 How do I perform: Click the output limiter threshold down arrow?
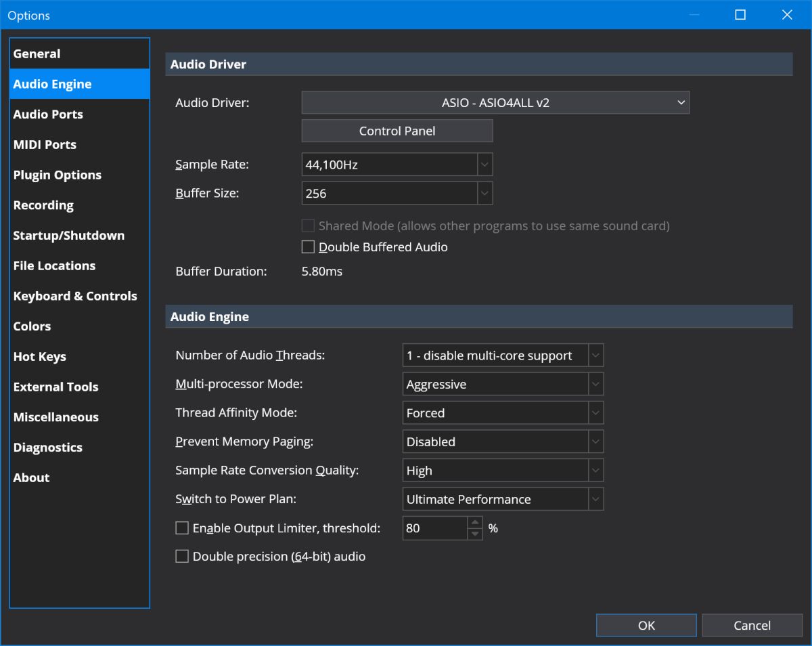click(476, 534)
